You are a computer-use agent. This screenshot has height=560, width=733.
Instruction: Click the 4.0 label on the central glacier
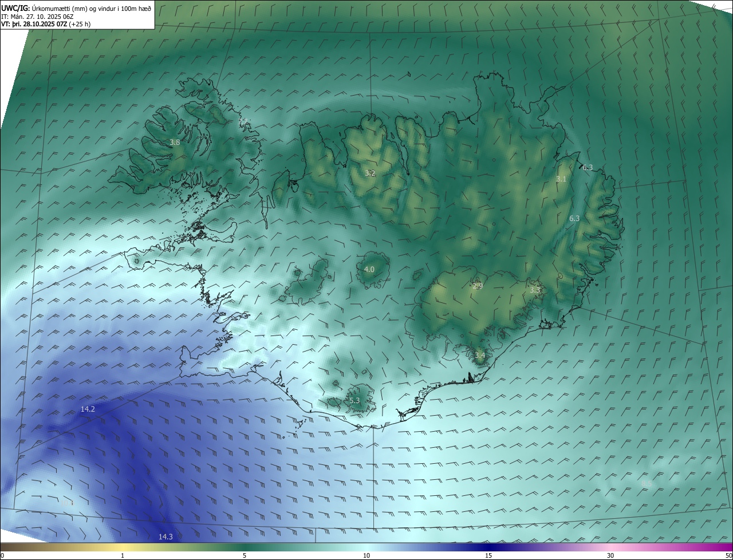[369, 269]
